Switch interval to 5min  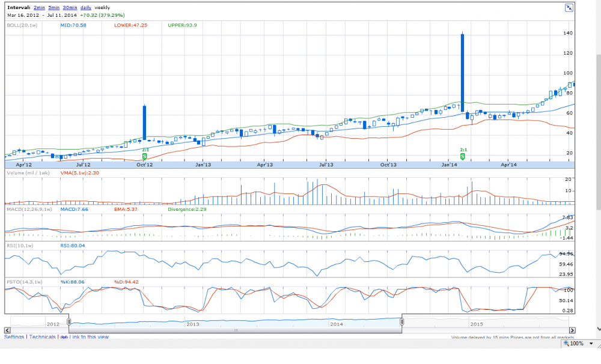[53, 7]
